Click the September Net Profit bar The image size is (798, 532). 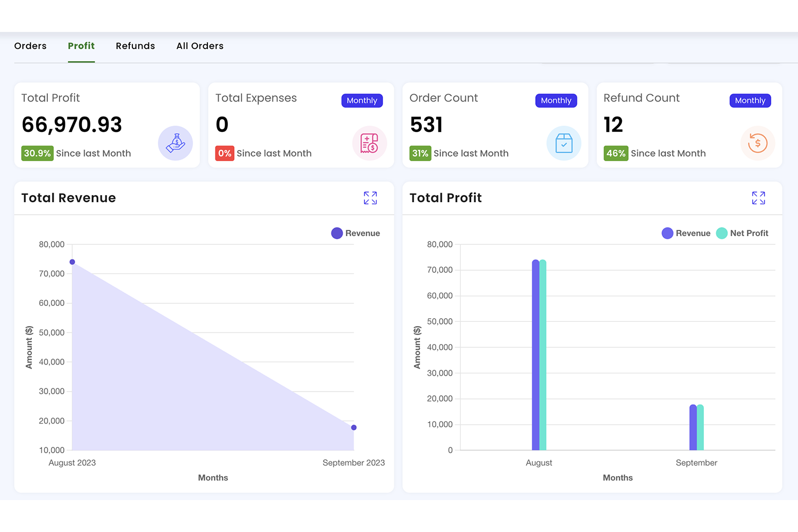point(700,427)
